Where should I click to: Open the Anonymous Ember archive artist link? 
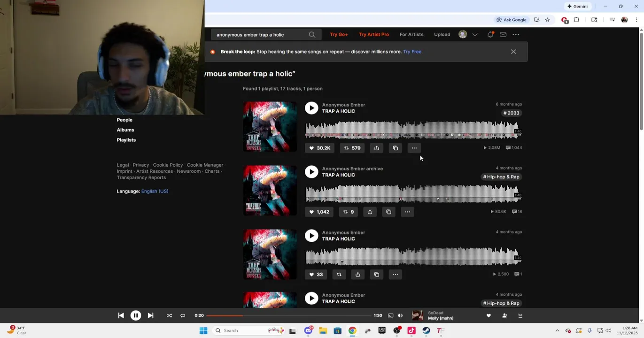click(352, 169)
